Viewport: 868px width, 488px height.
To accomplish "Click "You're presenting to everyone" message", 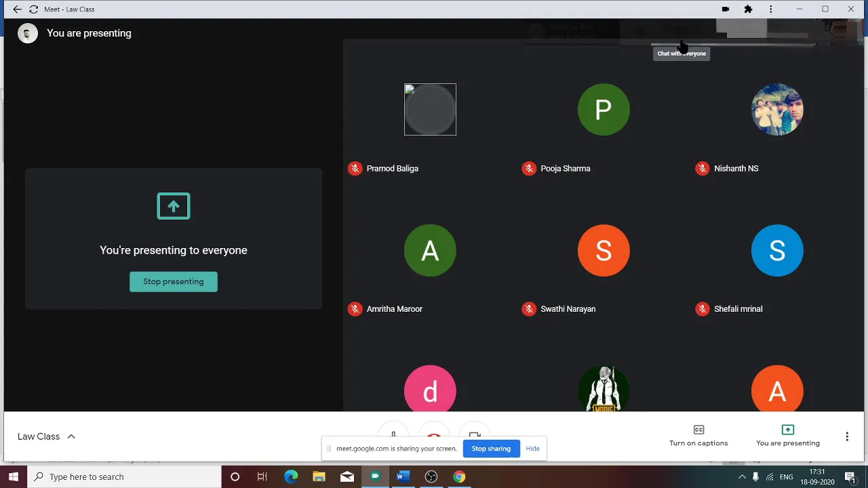I will pyautogui.click(x=174, y=250).
